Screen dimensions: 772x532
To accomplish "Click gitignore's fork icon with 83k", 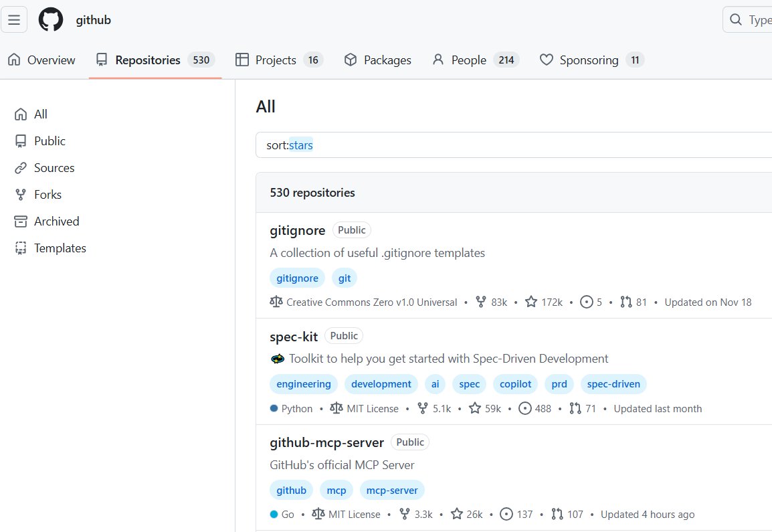I will click(481, 301).
